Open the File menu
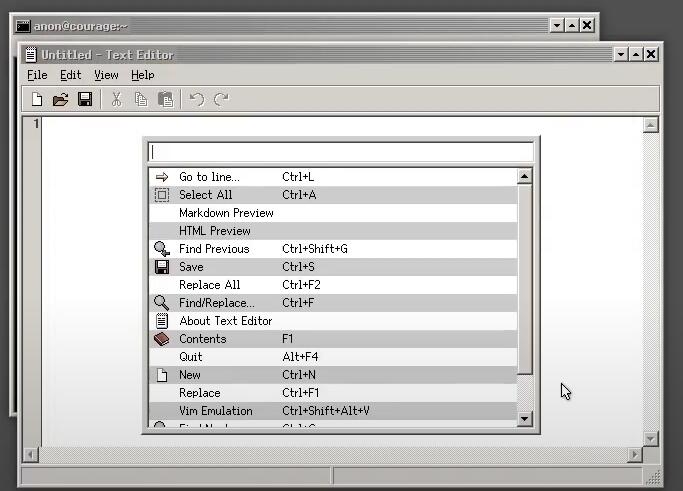This screenshot has width=683, height=491. pyautogui.click(x=37, y=75)
